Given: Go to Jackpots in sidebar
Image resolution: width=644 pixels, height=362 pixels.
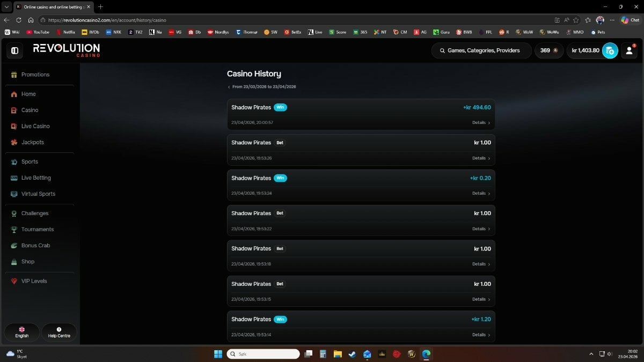Looking at the screenshot, I should [x=32, y=142].
